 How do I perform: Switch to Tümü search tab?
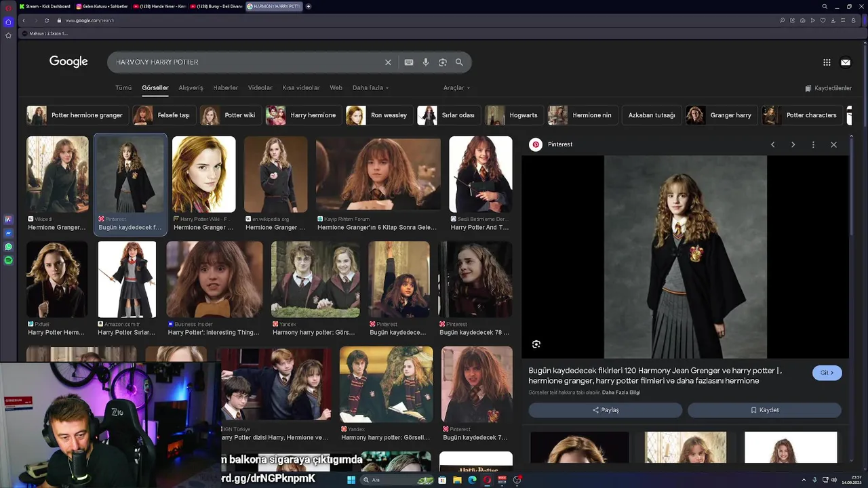pos(123,87)
